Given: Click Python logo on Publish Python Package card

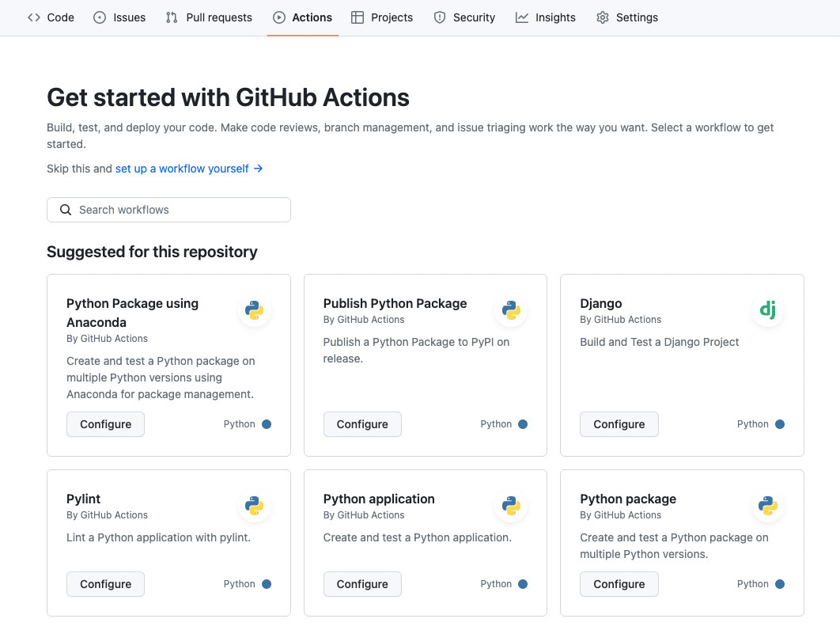Looking at the screenshot, I should (511, 310).
